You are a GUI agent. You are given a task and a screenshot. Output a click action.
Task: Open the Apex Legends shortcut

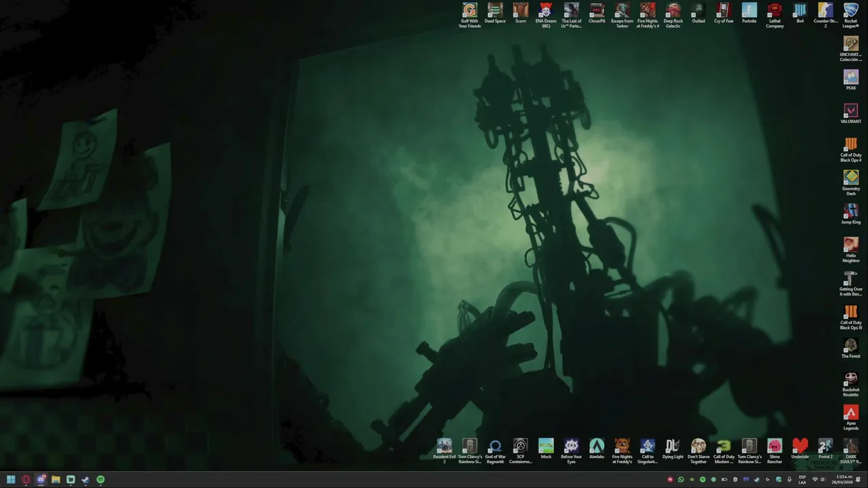tap(851, 418)
